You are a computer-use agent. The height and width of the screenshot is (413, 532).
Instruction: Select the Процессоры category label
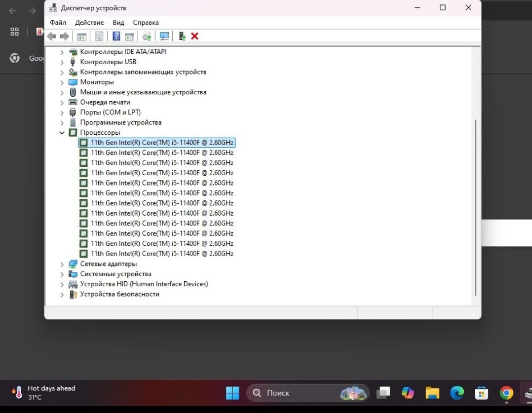tap(100, 132)
